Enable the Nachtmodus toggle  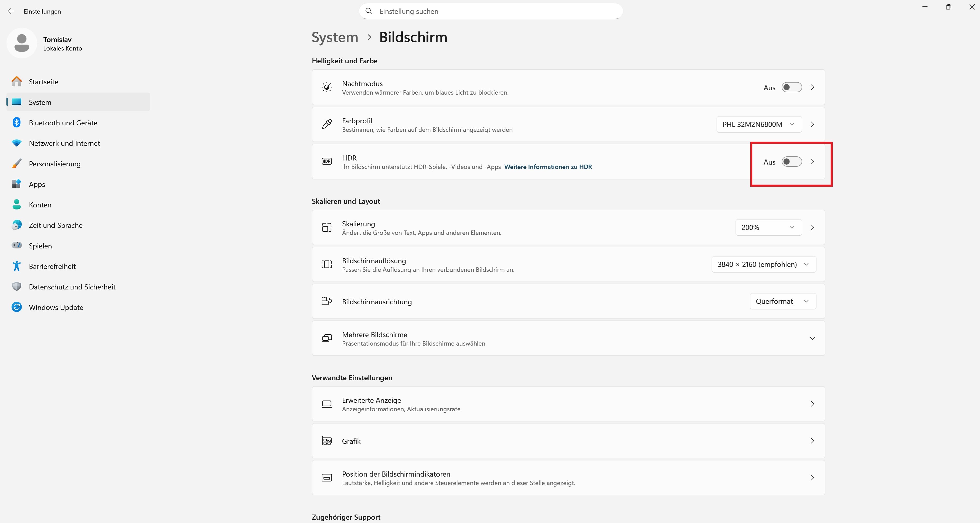point(791,87)
